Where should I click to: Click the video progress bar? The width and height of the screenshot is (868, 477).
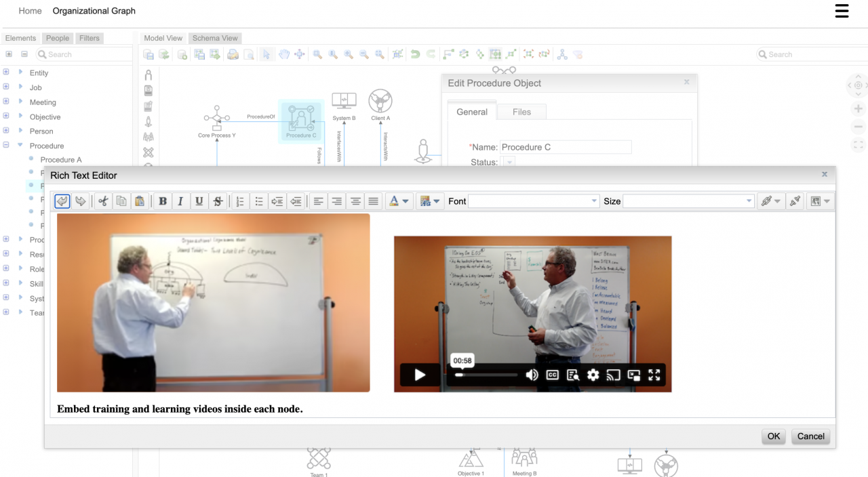pos(487,374)
